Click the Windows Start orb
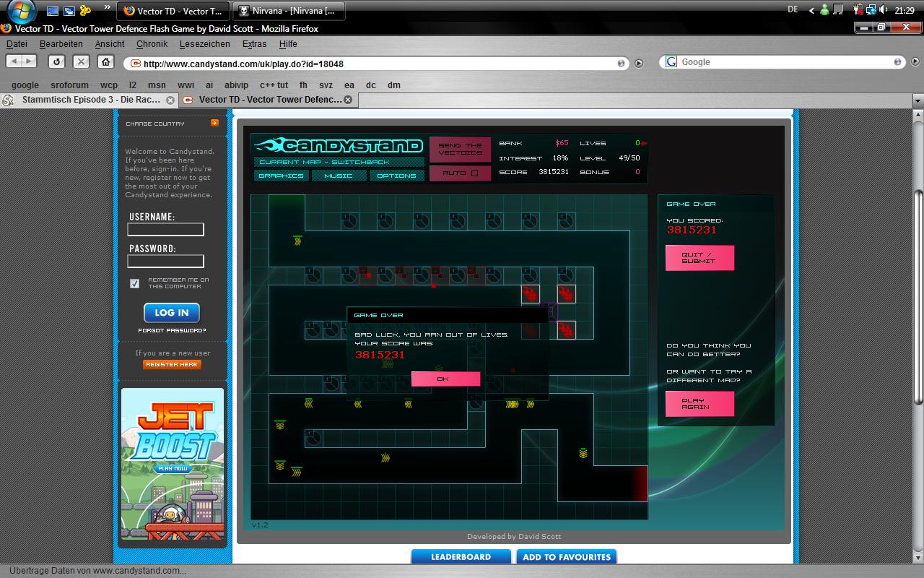 click(x=22, y=11)
